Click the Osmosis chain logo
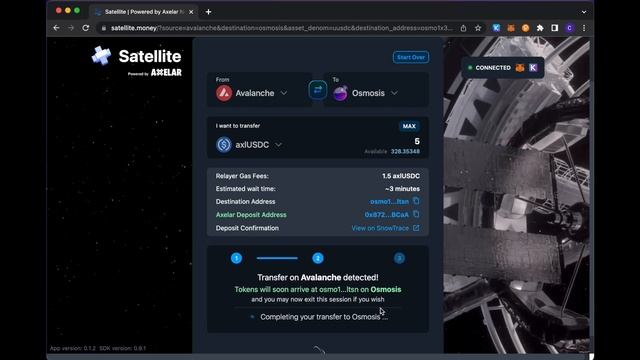The image size is (640, 360). point(340,93)
